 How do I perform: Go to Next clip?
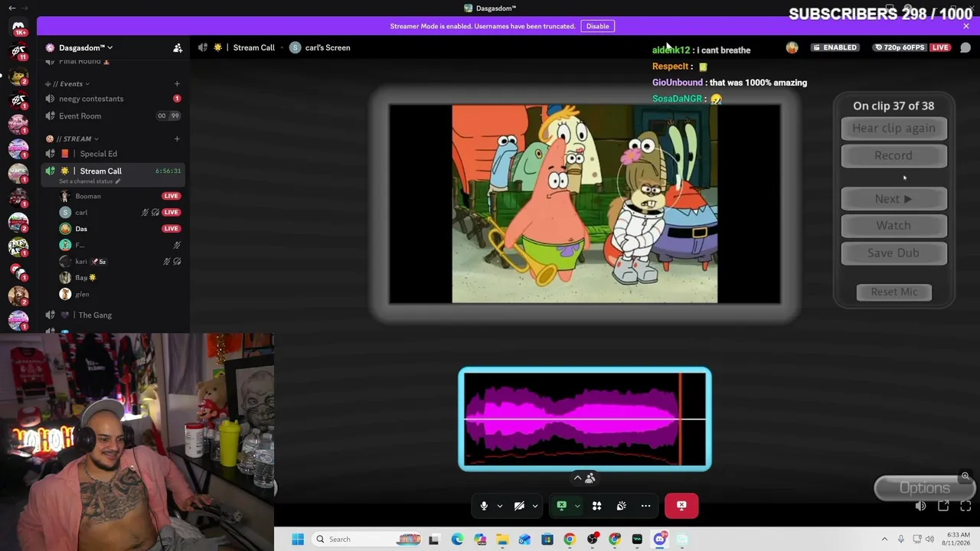click(893, 199)
